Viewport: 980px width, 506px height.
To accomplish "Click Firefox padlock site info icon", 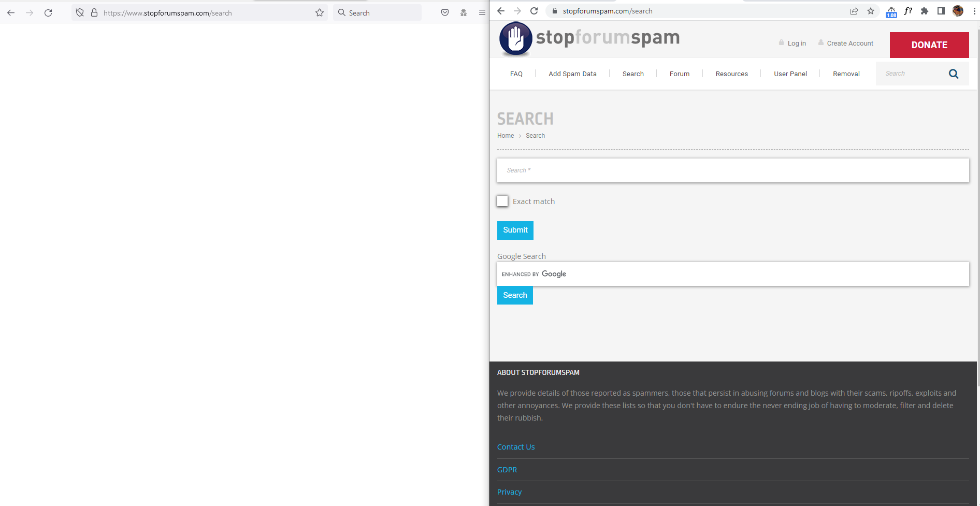I will [94, 13].
